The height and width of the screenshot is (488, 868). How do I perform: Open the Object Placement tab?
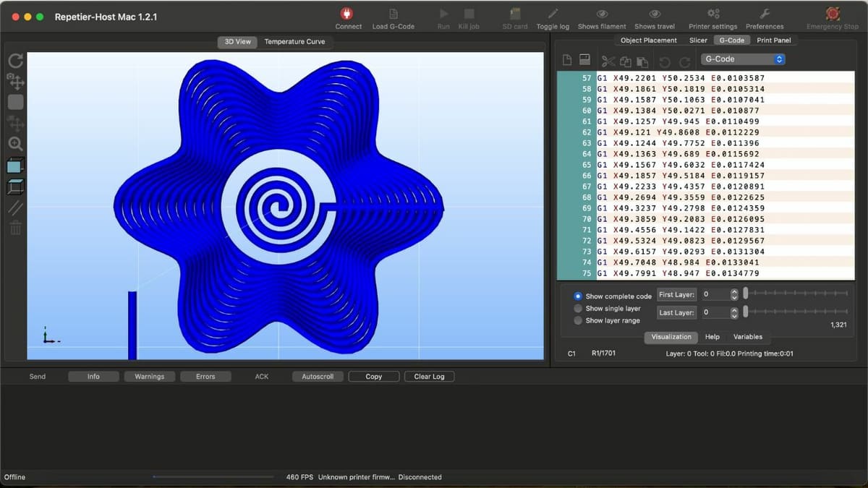pos(649,40)
